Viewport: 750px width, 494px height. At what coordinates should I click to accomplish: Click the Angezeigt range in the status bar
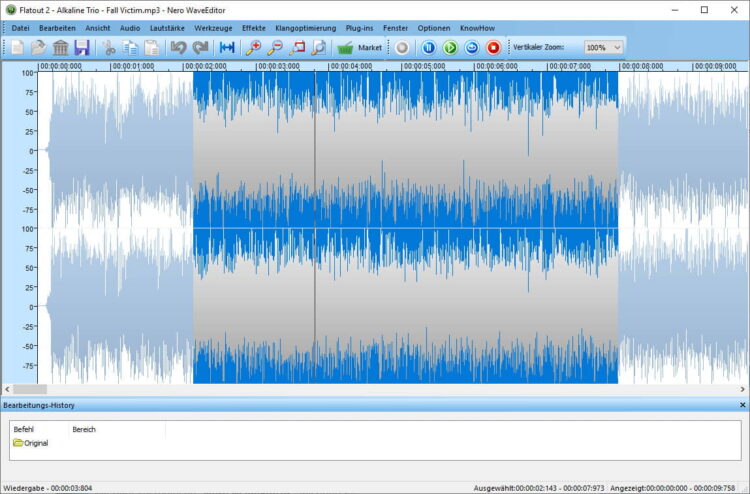point(673,488)
